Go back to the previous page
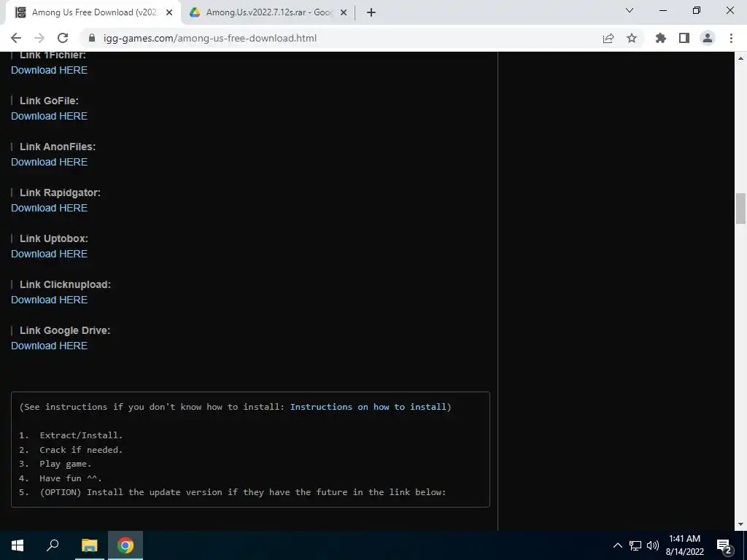 click(x=16, y=38)
